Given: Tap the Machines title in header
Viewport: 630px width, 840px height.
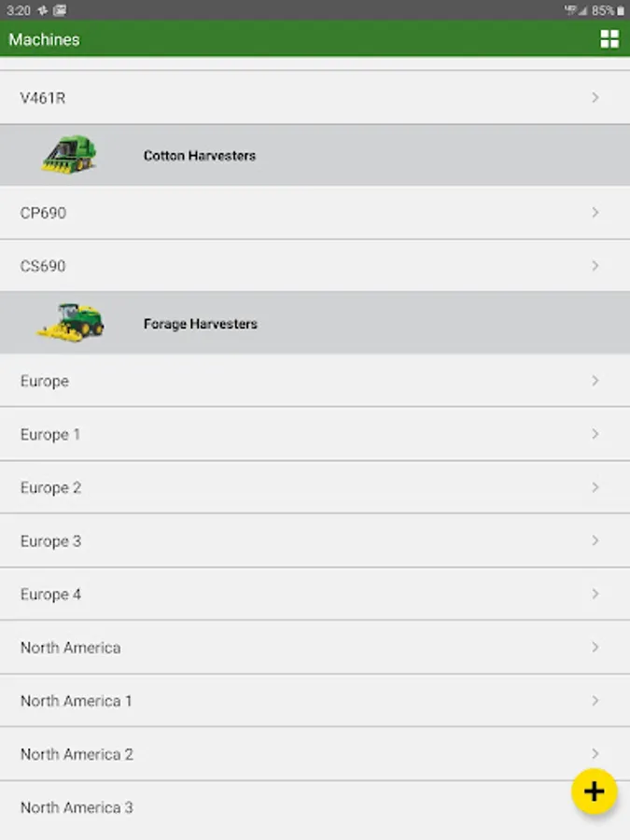Looking at the screenshot, I should click(x=44, y=39).
